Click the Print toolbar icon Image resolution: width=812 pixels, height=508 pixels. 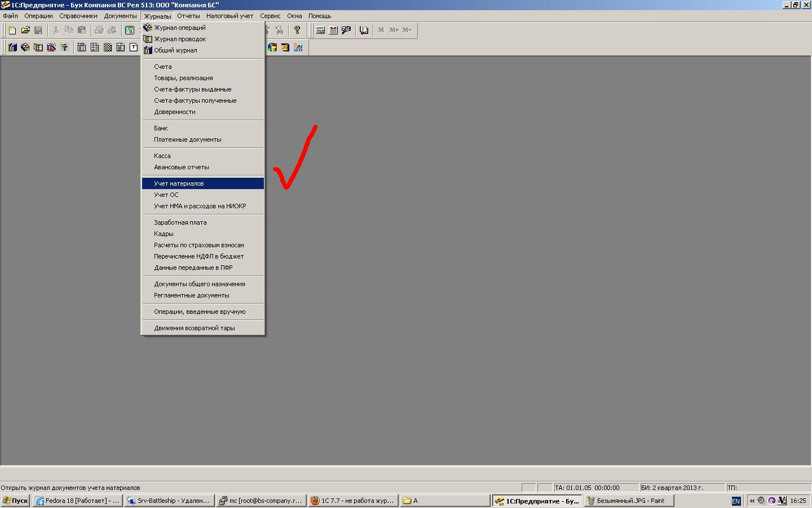click(x=99, y=30)
